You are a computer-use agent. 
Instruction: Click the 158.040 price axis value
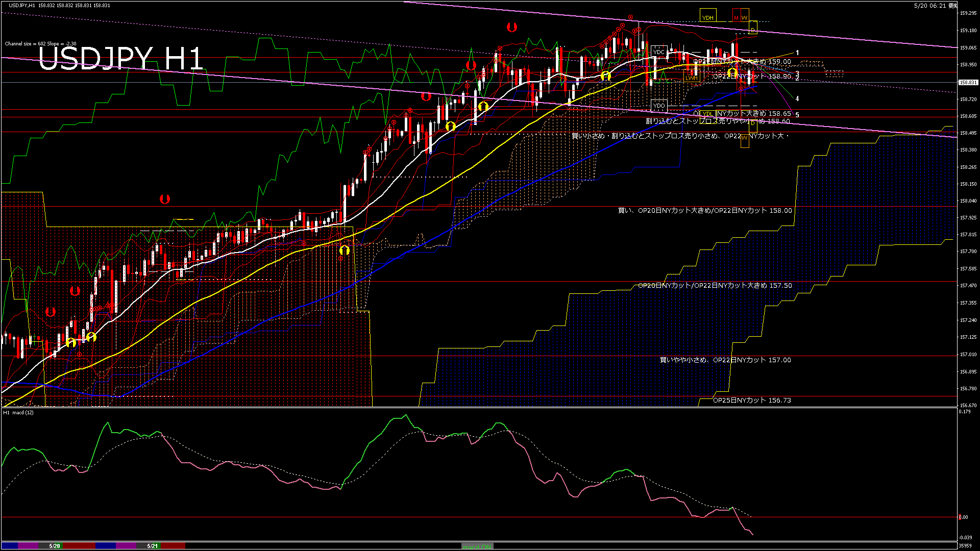click(968, 201)
